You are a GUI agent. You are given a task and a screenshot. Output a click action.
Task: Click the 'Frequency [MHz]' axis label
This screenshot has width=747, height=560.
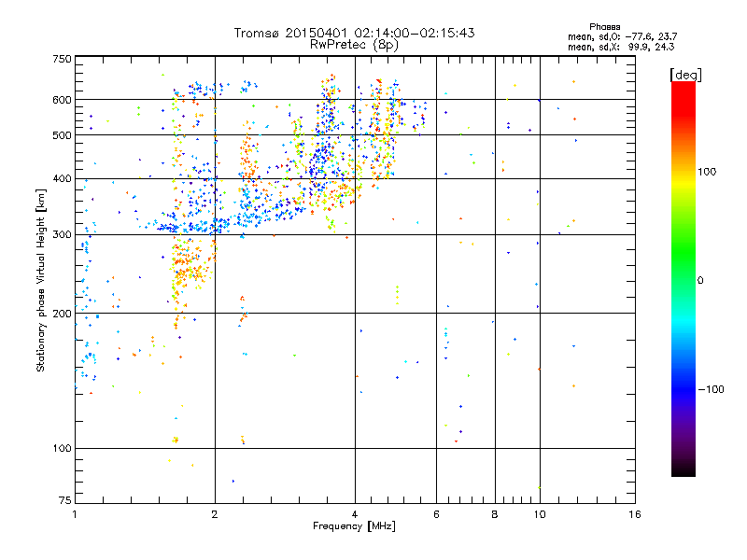click(x=354, y=526)
